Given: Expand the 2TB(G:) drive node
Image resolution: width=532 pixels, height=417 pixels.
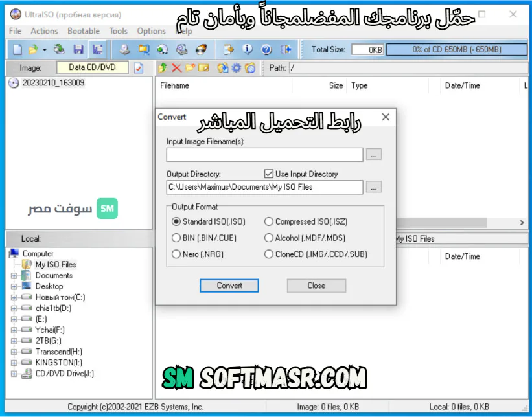Looking at the screenshot, I should click(x=14, y=341).
